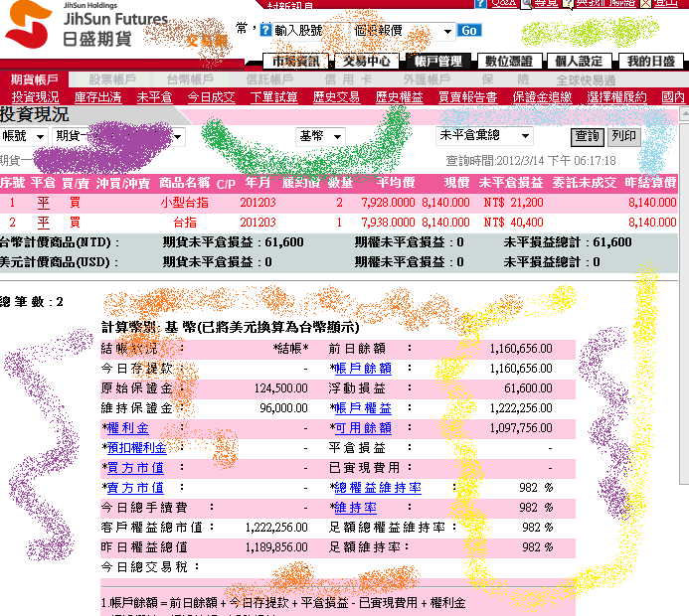Click the 可用餘額 link
This screenshot has width=689, height=616.
pyautogui.click(x=363, y=428)
